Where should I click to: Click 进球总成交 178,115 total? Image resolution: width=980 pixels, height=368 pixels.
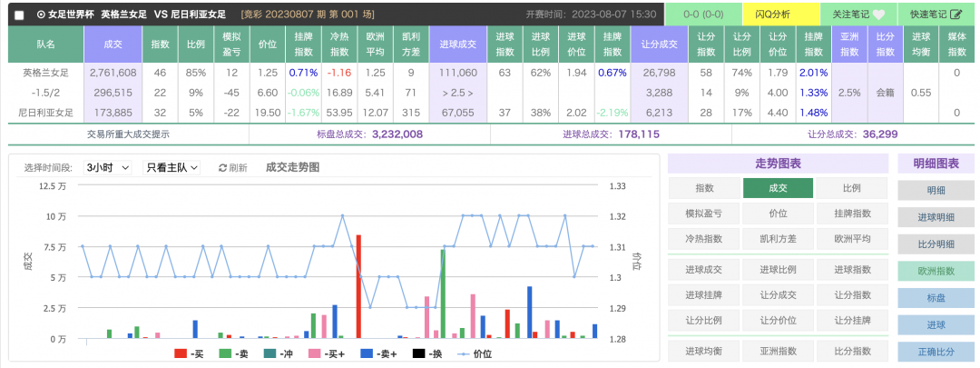[x=612, y=134]
